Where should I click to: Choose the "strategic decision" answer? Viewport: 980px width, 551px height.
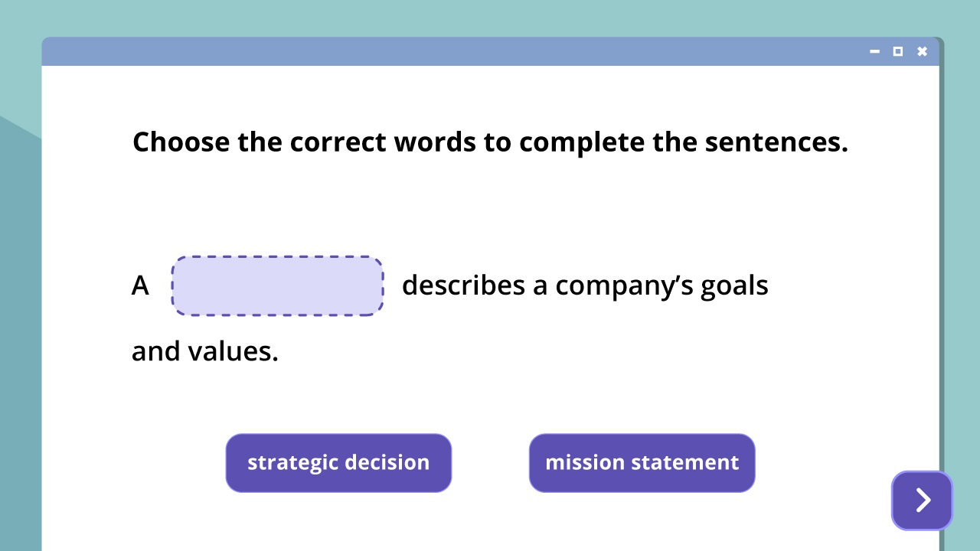pyautogui.click(x=338, y=463)
